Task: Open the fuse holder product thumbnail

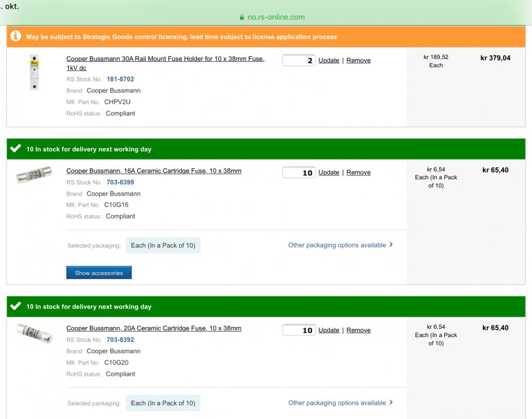Action: (x=34, y=72)
